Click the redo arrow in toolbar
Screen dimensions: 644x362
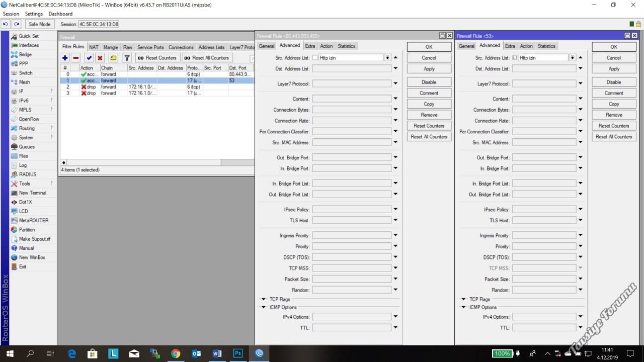(x=17, y=24)
